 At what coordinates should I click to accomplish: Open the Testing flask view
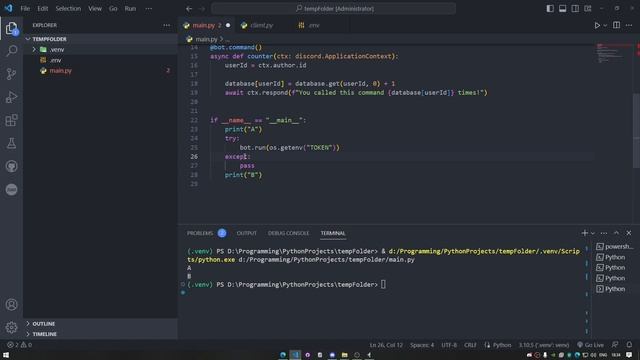[11, 143]
